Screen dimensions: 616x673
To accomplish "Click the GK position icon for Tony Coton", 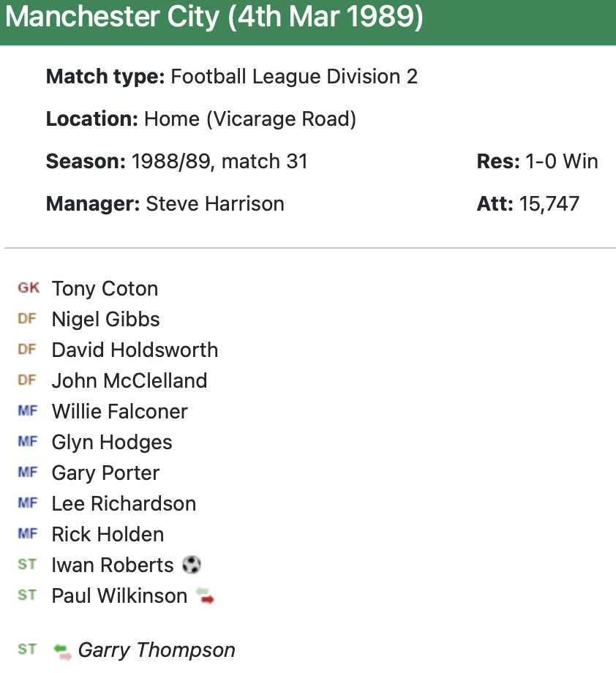I will [x=29, y=288].
